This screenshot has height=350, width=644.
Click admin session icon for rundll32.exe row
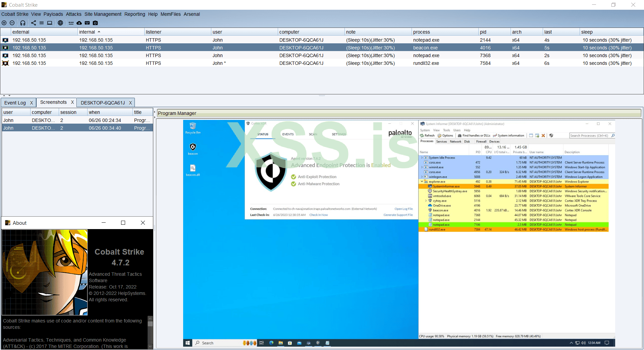(5, 63)
